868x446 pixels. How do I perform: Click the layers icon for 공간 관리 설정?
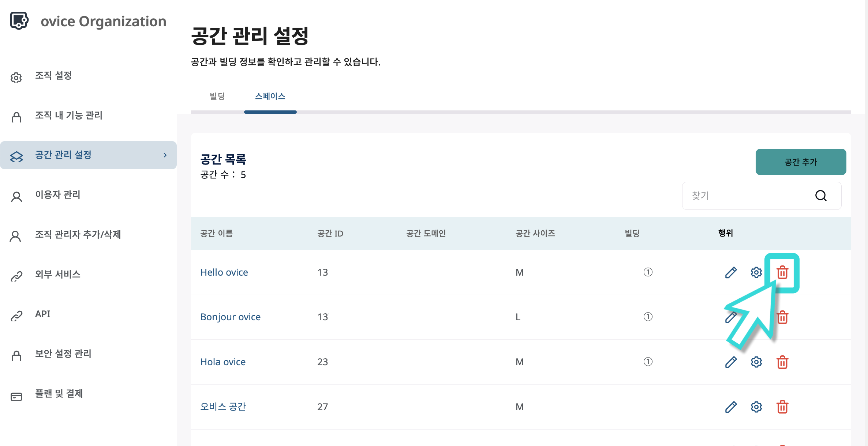pos(16,157)
